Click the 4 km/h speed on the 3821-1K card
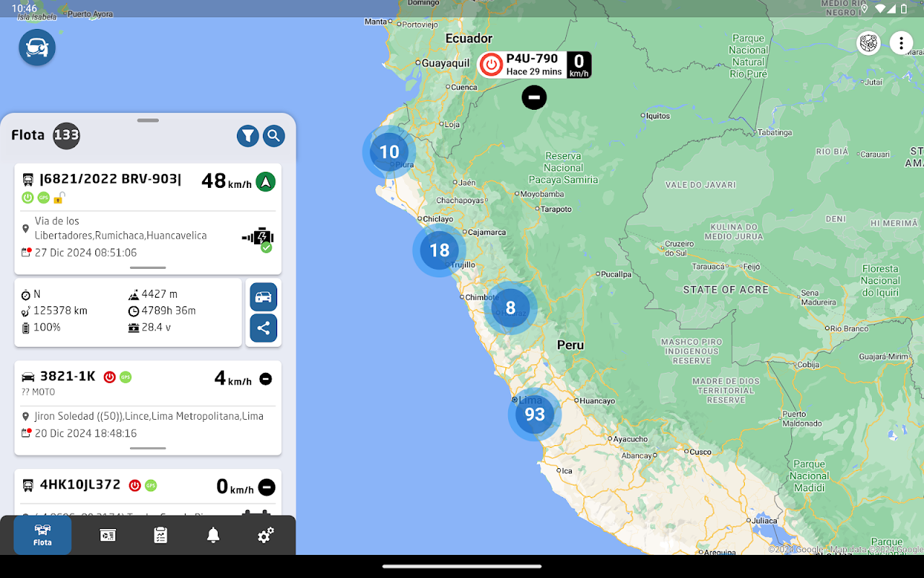Screen dimensions: 924x578 [x=232, y=379]
